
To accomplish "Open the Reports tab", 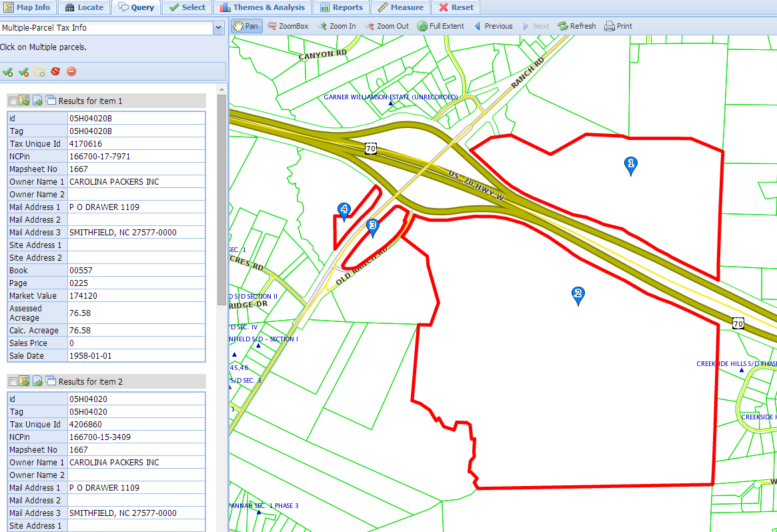I will (341, 7).
